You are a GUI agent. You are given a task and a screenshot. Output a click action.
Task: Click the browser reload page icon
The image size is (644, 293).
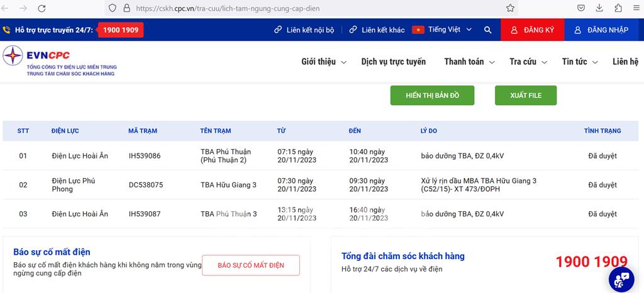click(42, 8)
